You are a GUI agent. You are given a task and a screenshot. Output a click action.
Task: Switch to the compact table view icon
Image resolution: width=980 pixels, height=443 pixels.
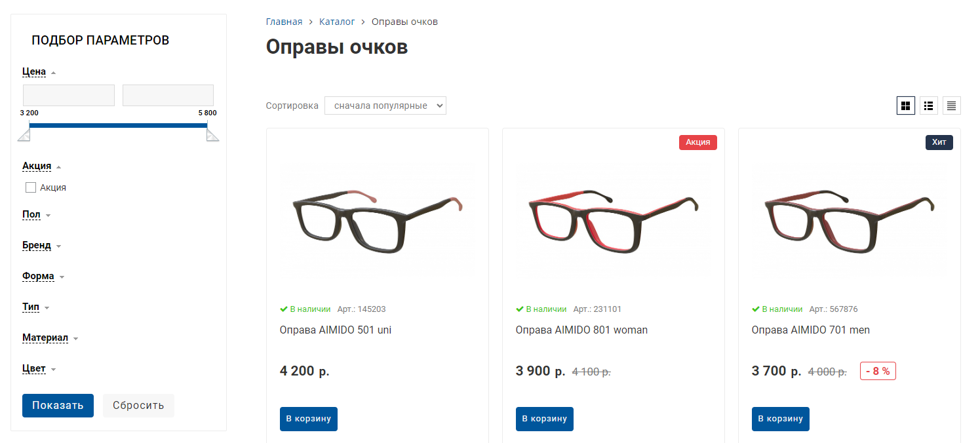(x=951, y=106)
